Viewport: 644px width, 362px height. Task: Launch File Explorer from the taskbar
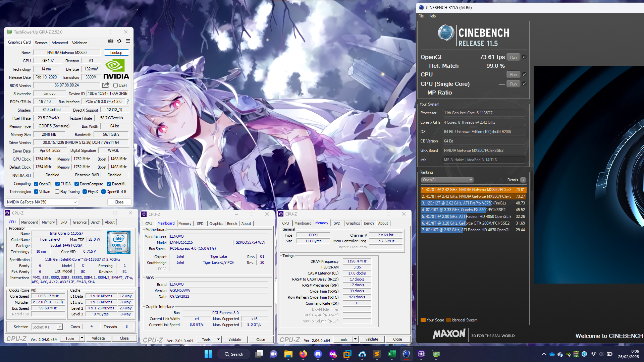[288, 354]
